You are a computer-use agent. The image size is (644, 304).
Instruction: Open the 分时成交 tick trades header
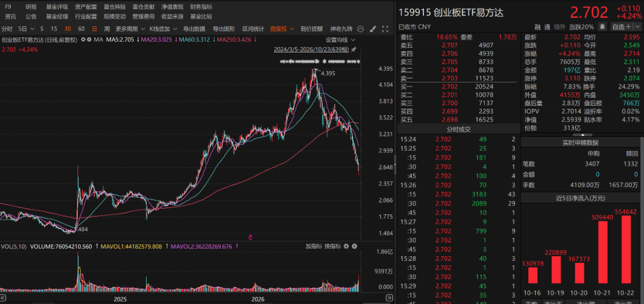click(x=459, y=129)
